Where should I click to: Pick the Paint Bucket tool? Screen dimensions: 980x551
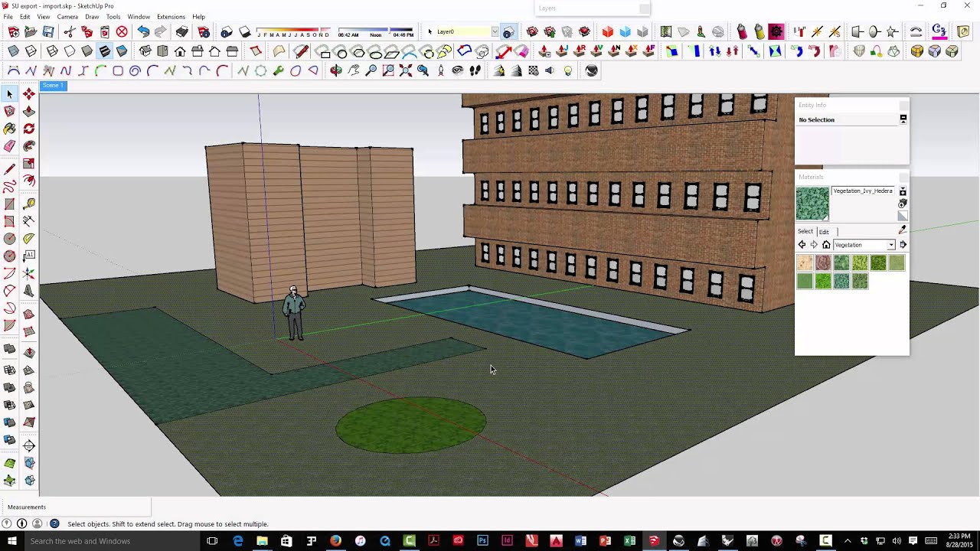click(x=10, y=129)
